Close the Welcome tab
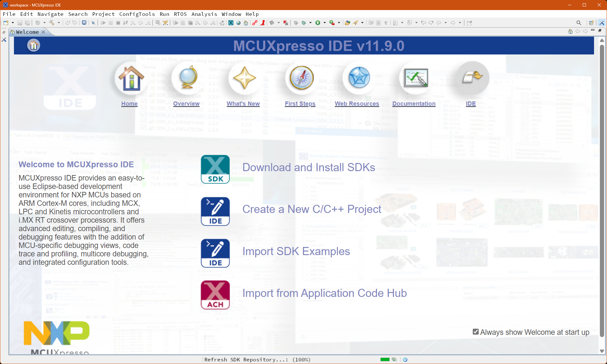 click(x=43, y=32)
